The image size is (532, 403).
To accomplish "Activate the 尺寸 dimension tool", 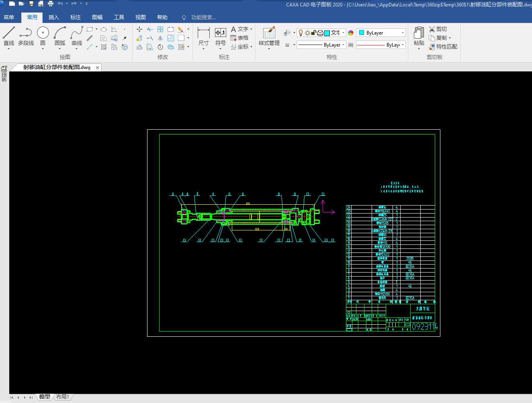I will click(203, 33).
